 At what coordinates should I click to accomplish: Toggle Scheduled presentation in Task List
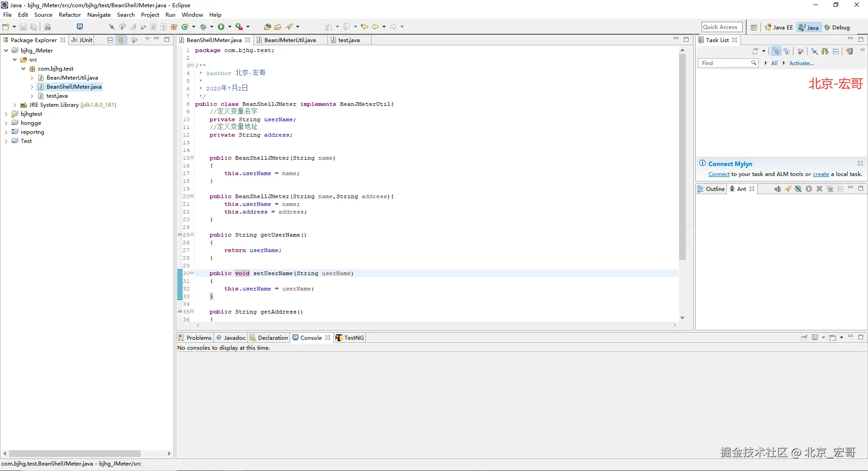coord(787,51)
